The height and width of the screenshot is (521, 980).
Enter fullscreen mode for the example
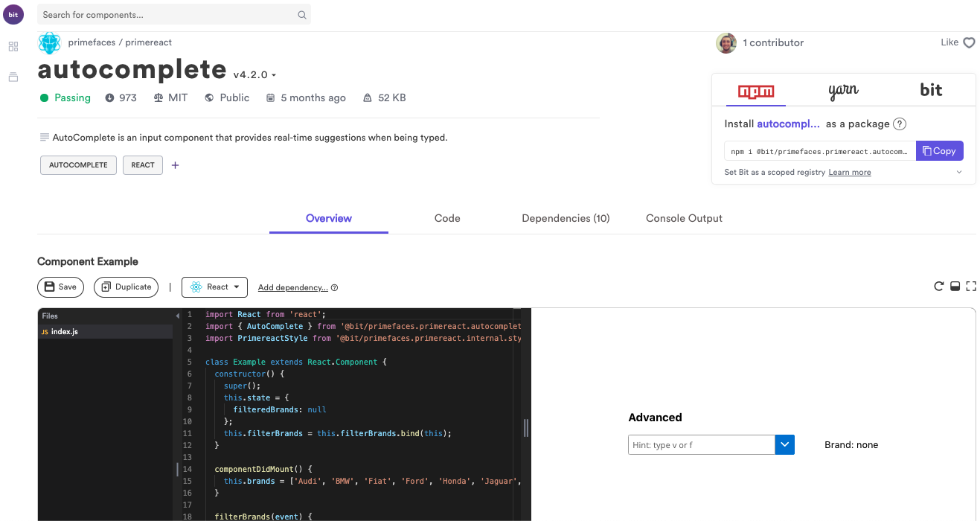971,286
